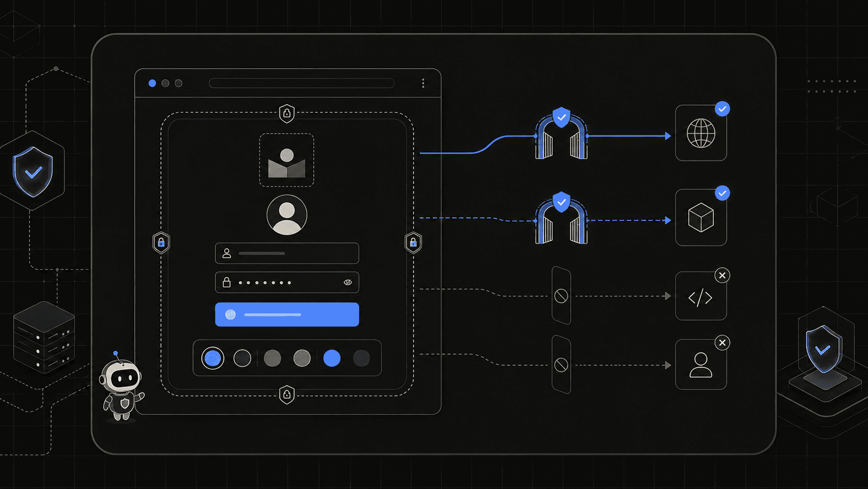Click the blue lock badge on the panel's left edge
Screen dimensions: 868x489
[x=161, y=243]
